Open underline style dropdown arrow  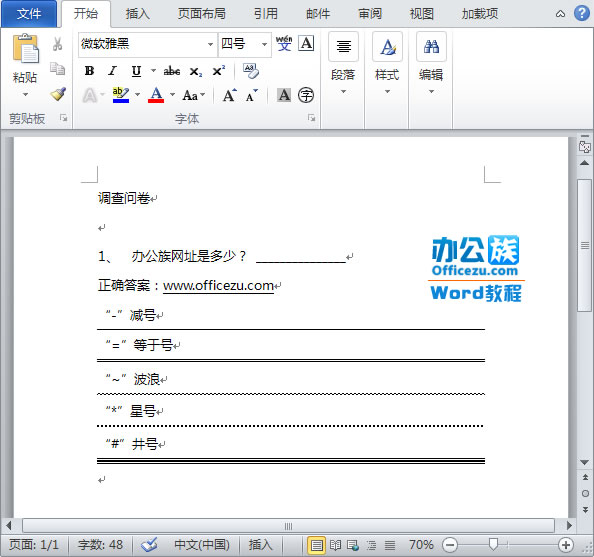pos(153,70)
